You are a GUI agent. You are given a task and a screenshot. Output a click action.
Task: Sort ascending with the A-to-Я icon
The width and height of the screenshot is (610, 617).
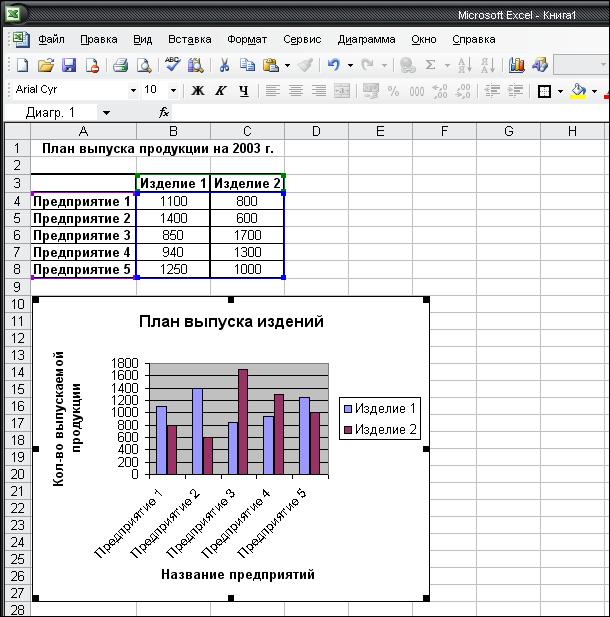pyautogui.click(x=465, y=65)
